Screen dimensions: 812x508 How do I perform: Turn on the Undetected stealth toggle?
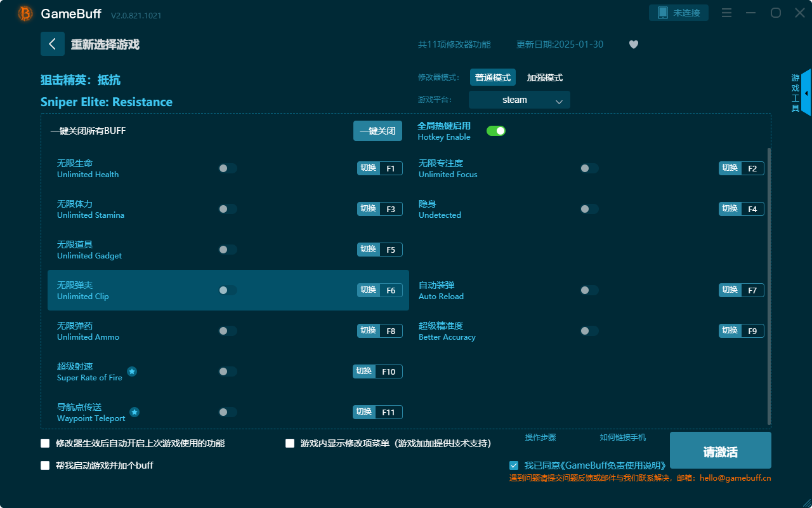coord(589,208)
